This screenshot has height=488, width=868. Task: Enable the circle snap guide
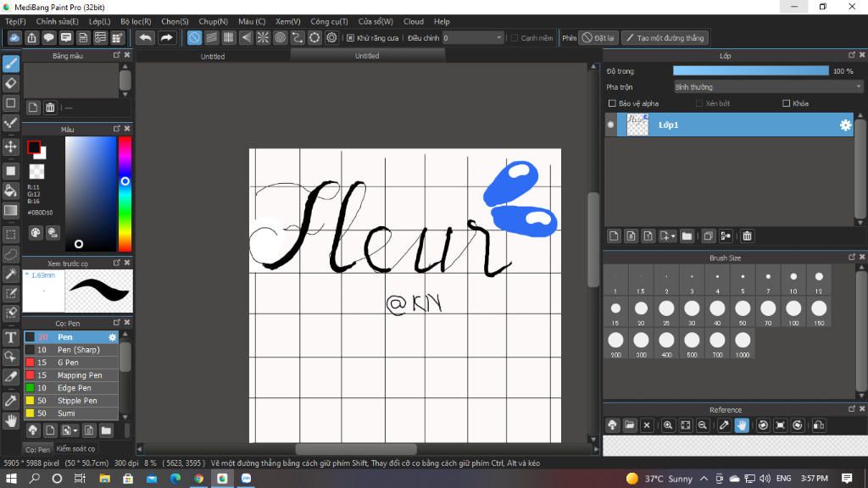click(x=280, y=37)
